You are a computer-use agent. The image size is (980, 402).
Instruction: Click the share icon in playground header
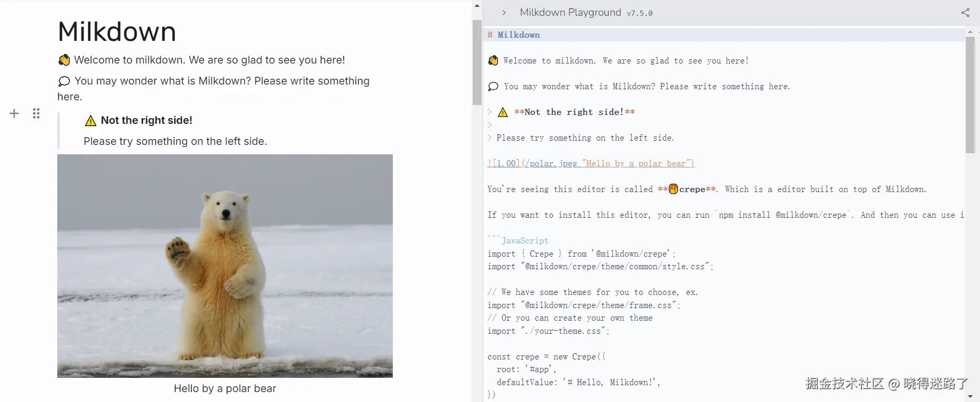(x=965, y=13)
